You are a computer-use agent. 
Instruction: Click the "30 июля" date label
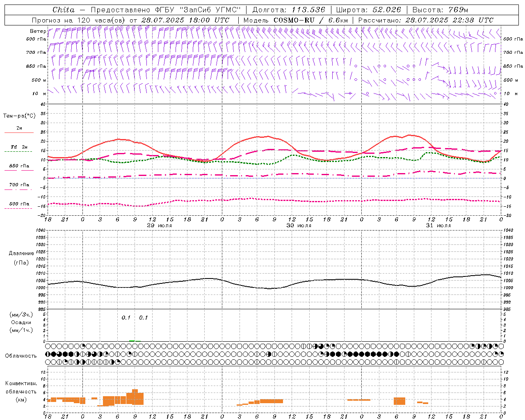click(x=299, y=226)
